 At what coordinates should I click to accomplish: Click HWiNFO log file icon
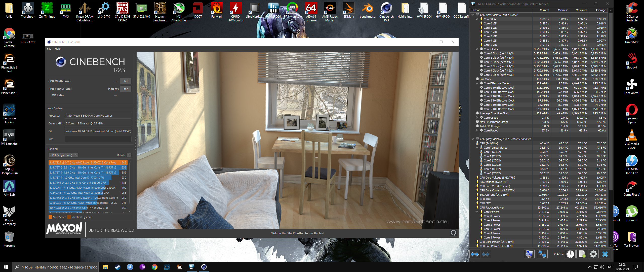pos(582,254)
